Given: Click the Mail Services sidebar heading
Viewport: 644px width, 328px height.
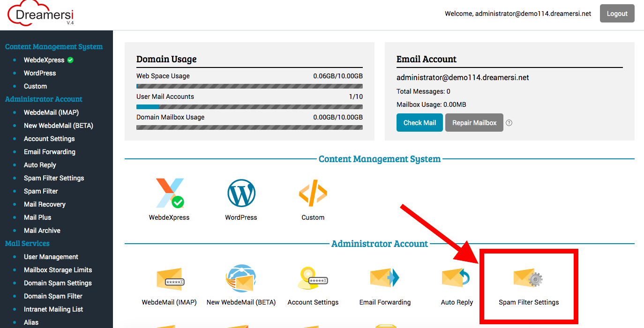Looking at the screenshot, I should point(27,244).
